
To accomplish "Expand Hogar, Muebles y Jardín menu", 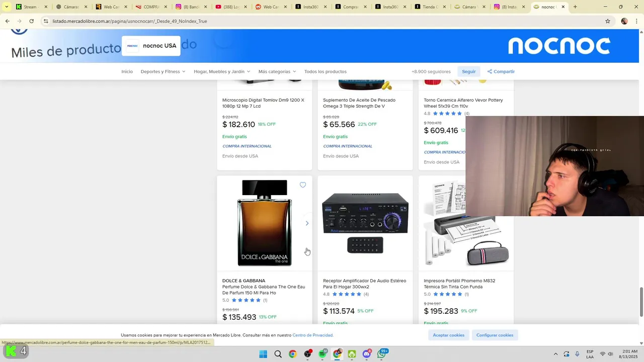I will [x=222, y=71].
